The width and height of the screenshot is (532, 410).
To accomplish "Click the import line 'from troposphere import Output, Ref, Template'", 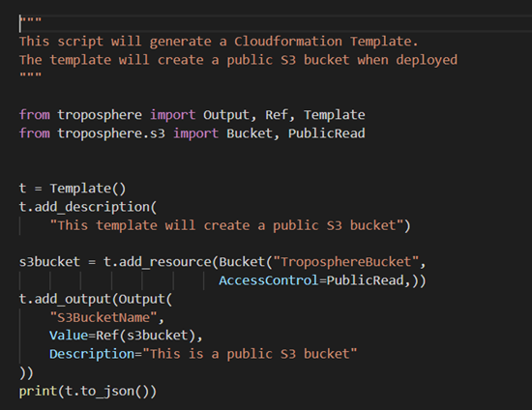I will [x=192, y=115].
